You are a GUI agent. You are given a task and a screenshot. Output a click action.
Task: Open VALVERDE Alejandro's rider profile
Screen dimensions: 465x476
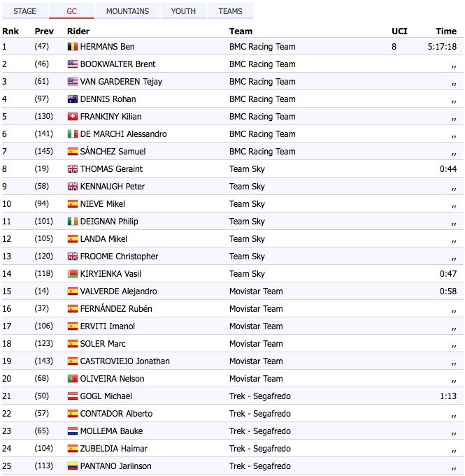coord(118,291)
